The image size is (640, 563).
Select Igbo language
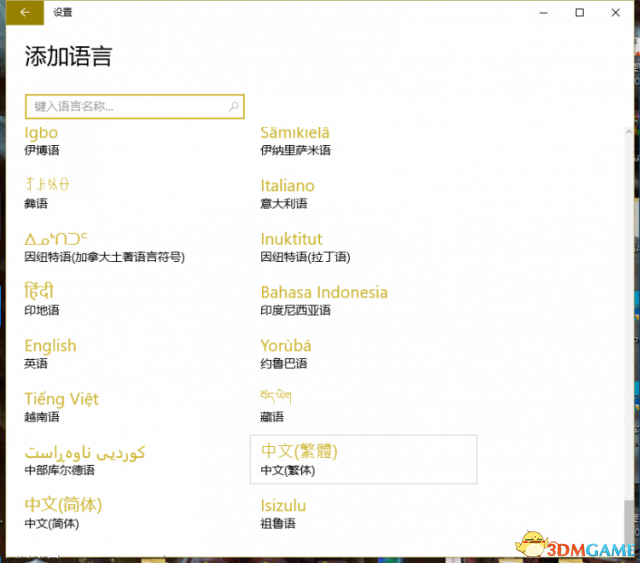[x=42, y=141]
